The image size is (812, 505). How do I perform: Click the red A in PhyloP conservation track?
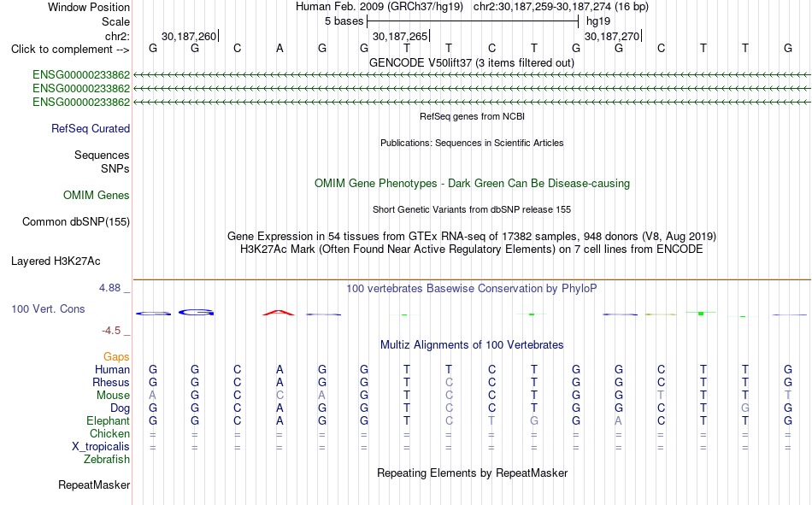pyautogui.click(x=279, y=313)
